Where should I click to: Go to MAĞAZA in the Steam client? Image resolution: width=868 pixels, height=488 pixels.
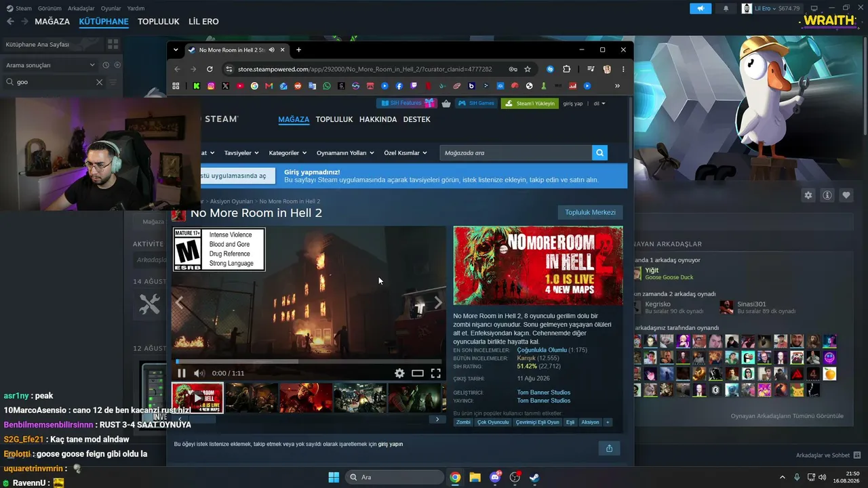pos(52,22)
